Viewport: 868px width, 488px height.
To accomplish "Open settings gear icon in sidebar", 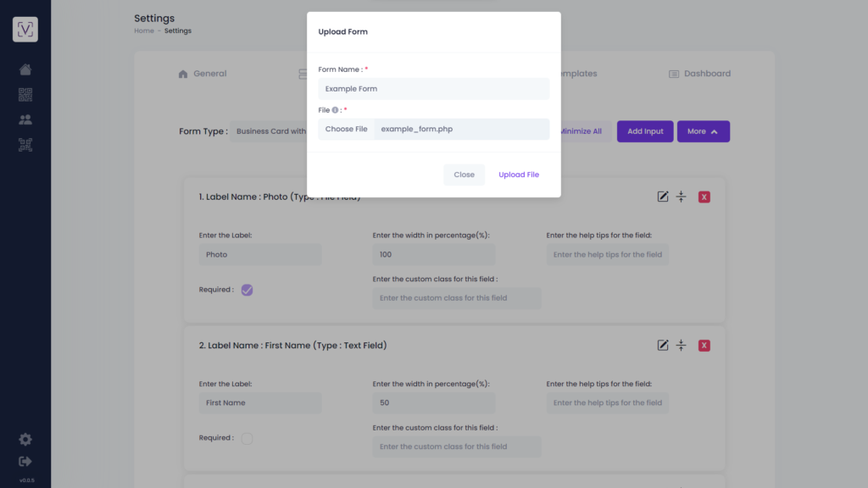I will (25, 440).
